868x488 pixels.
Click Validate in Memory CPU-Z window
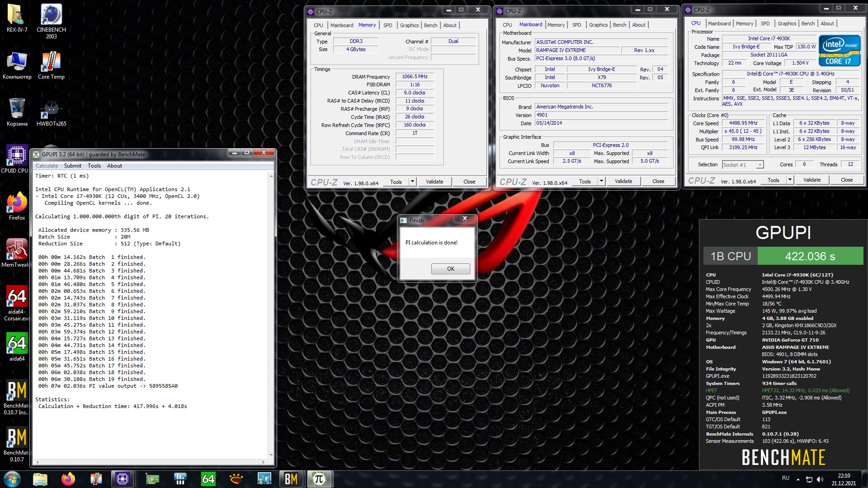tap(434, 182)
